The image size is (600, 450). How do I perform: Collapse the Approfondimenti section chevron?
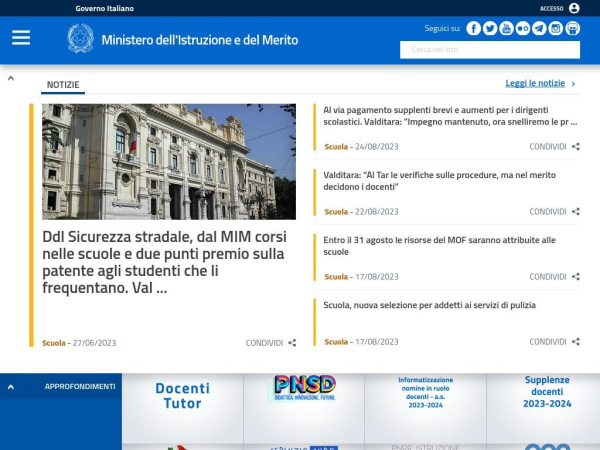(x=11, y=387)
